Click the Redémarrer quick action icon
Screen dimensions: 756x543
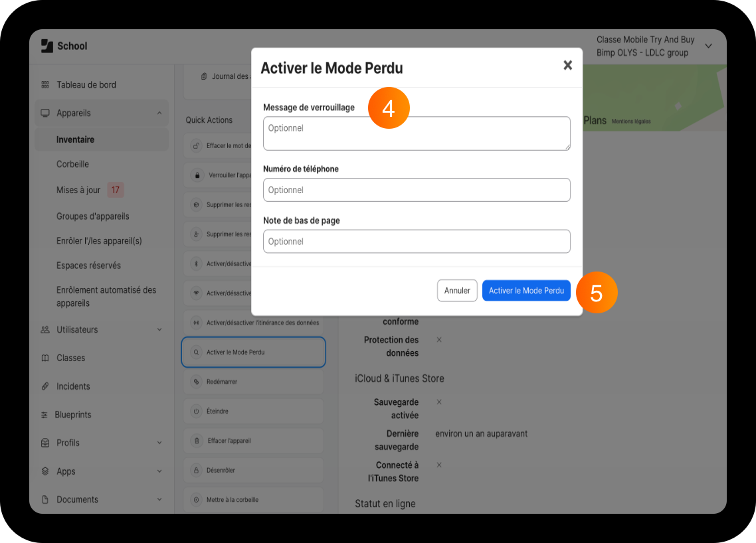196,382
